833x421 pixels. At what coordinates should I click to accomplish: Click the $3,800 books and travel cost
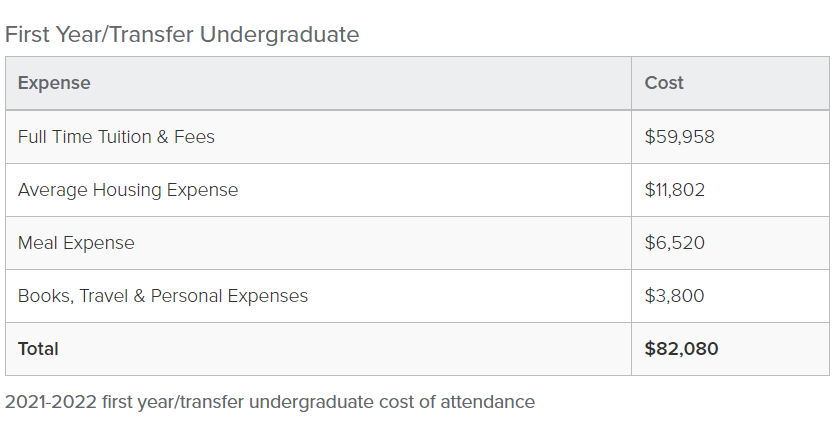pyautogui.click(x=675, y=296)
